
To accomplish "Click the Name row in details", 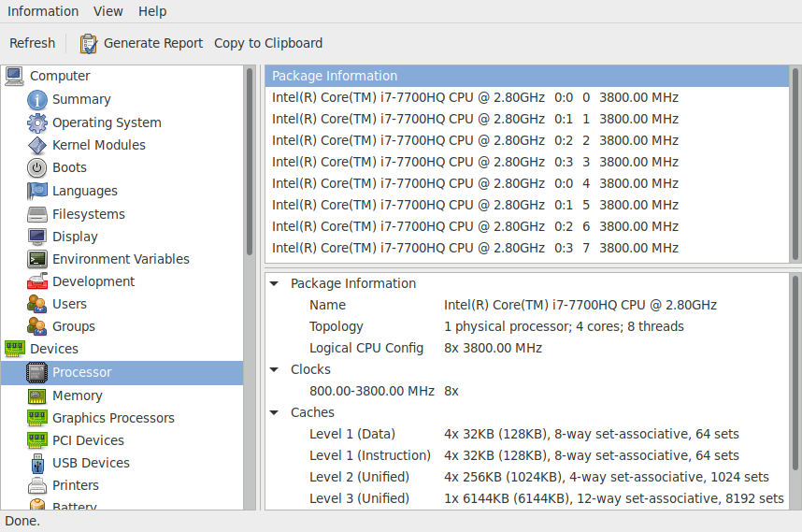I will [527, 305].
